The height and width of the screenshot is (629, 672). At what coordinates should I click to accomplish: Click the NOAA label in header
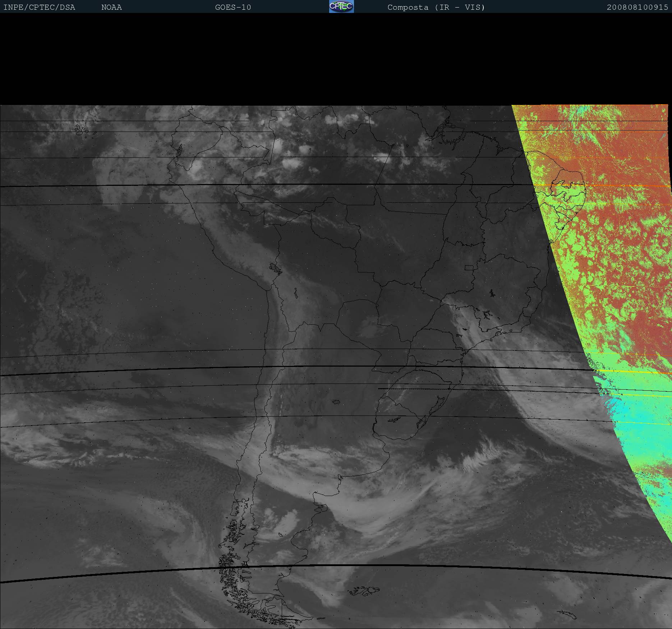pos(111,7)
